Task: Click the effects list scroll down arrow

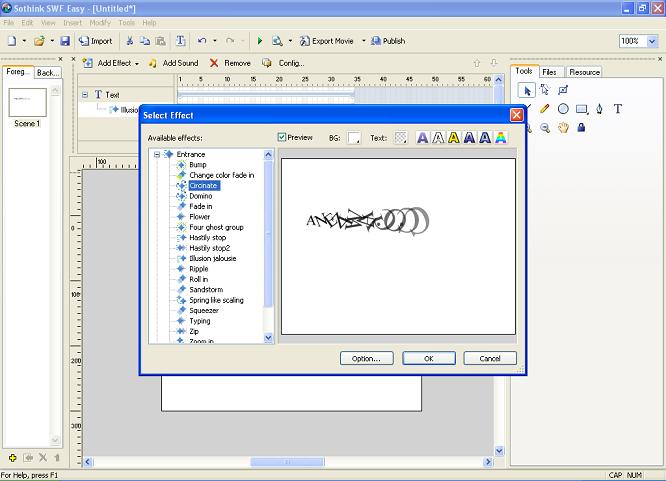Action: [x=268, y=338]
